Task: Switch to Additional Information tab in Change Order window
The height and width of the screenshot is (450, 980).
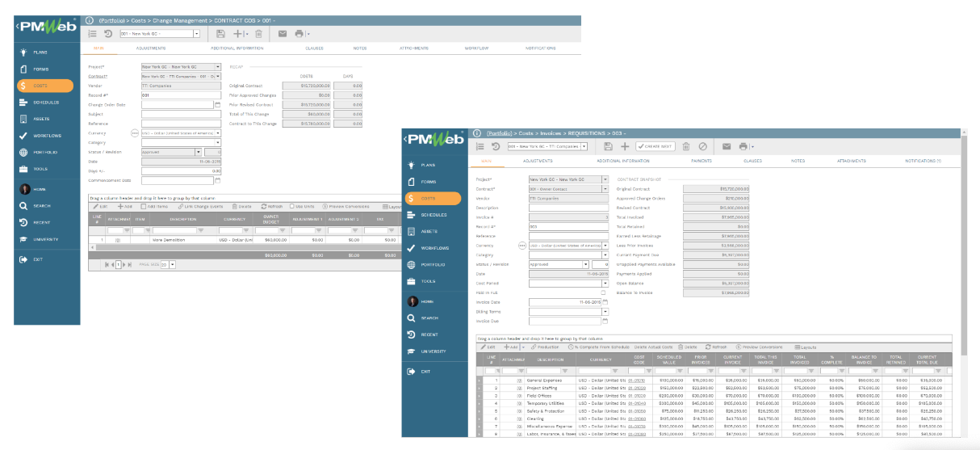Action: pyautogui.click(x=237, y=48)
